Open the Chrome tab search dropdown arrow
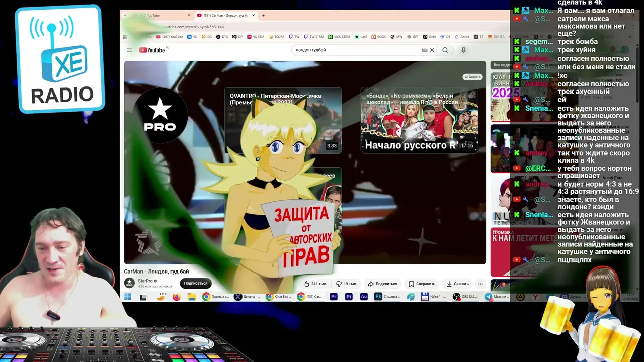The image size is (644, 362). click(x=125, y=15)
